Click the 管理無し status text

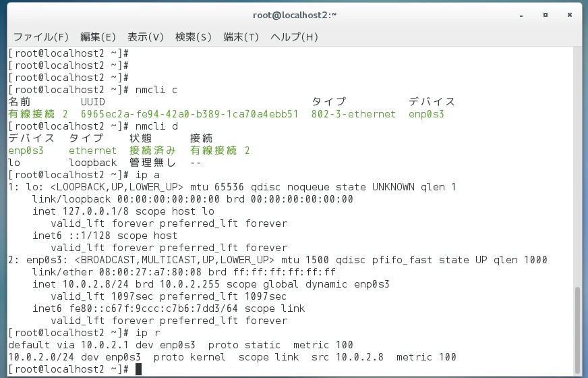click(152, 163)
